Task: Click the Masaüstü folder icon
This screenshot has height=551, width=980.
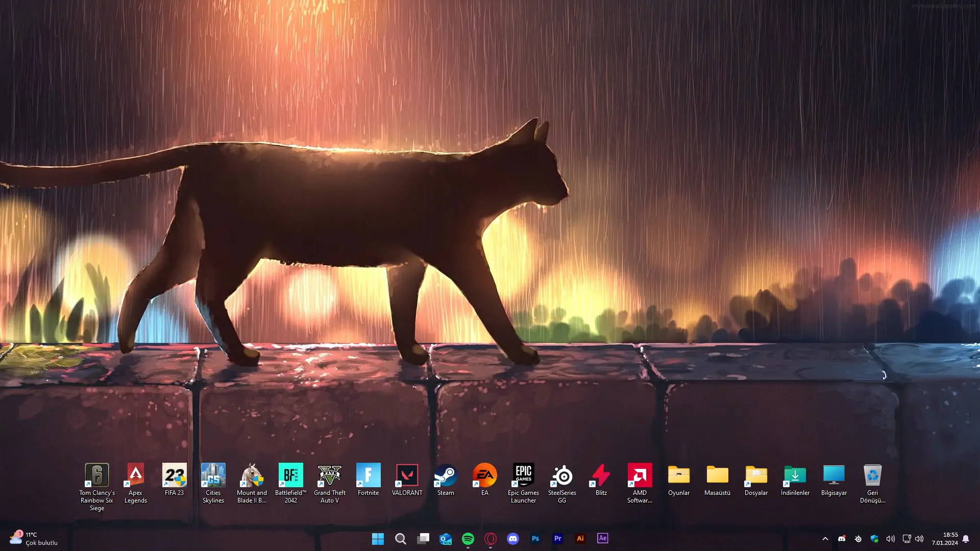Action: click(718, 479)
